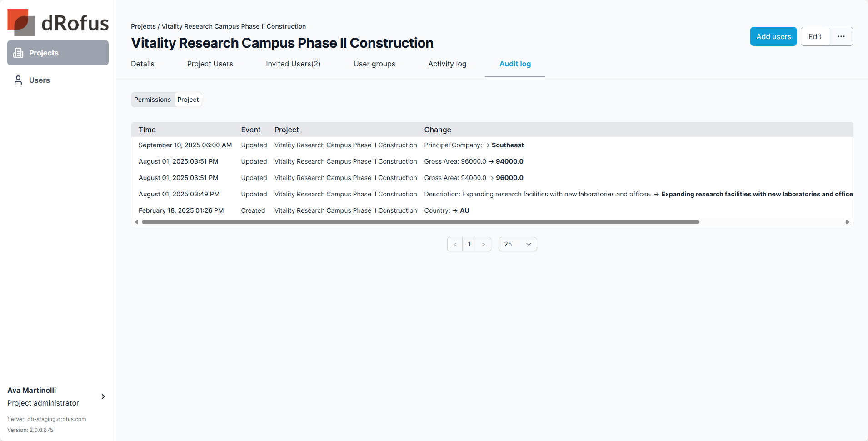Switch to the Project Users tab

coord(210,64)
